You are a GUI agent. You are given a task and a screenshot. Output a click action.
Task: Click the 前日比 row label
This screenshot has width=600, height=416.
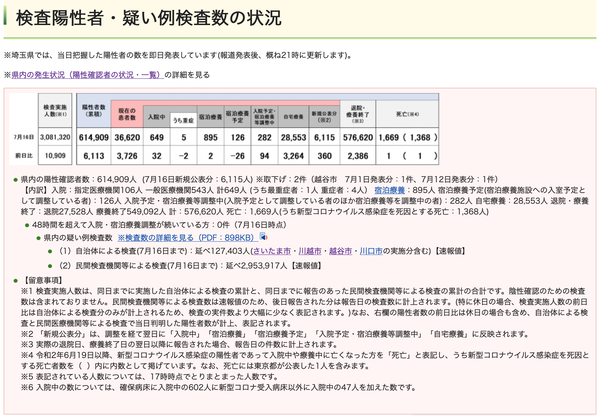pos(24,156)
